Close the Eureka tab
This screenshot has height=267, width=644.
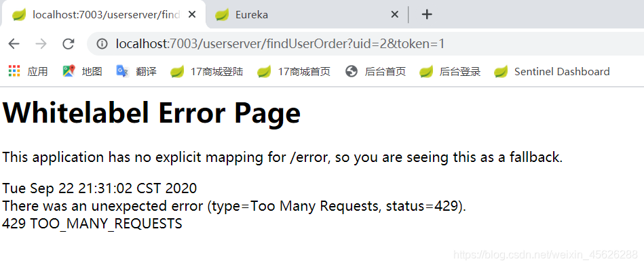pos(394,15)
